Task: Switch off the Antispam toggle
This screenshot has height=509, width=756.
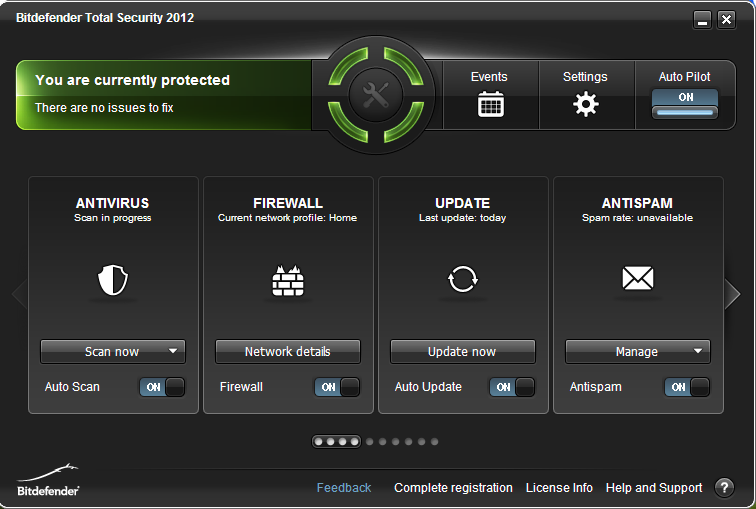Action: [x=687, y=387]
